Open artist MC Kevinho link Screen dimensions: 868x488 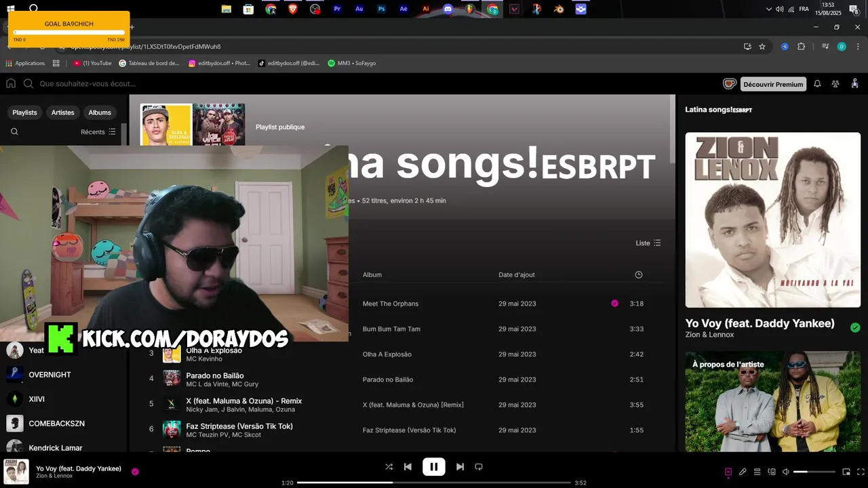[204, 359]
